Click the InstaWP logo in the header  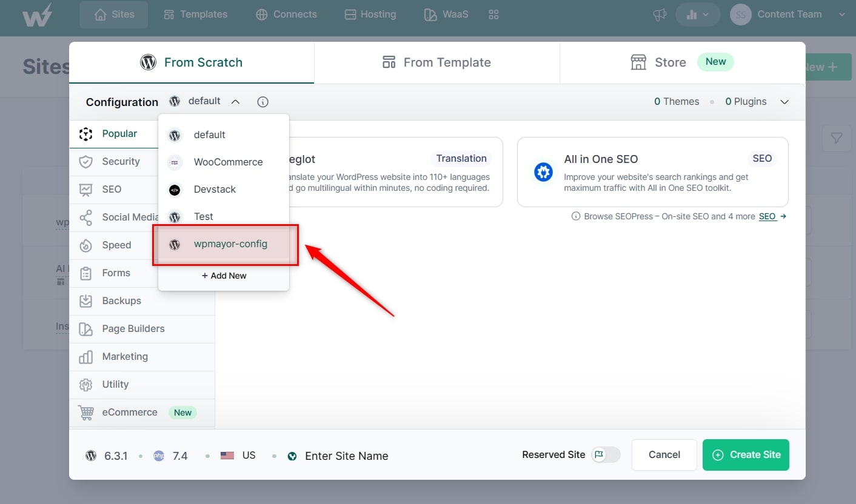[x=36, y=15]
